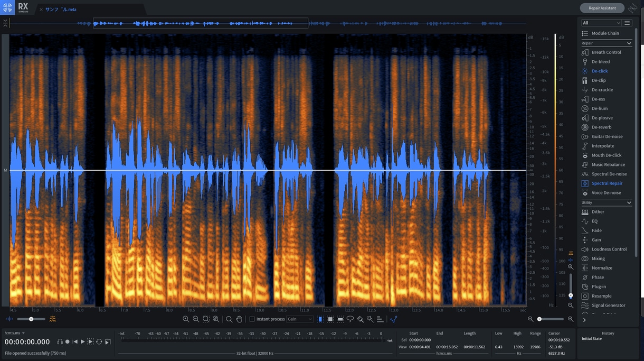Screen dimensions: 644x361
Task: Select Initial State in History
Action: pos(592,339)
